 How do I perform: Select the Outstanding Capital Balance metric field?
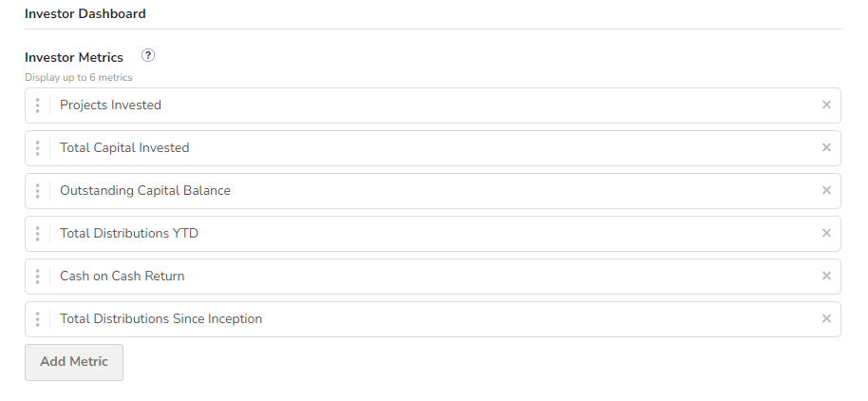coord(433,191)
